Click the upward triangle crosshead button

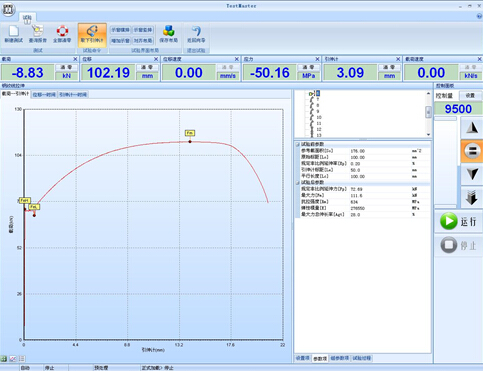point(472,128)
